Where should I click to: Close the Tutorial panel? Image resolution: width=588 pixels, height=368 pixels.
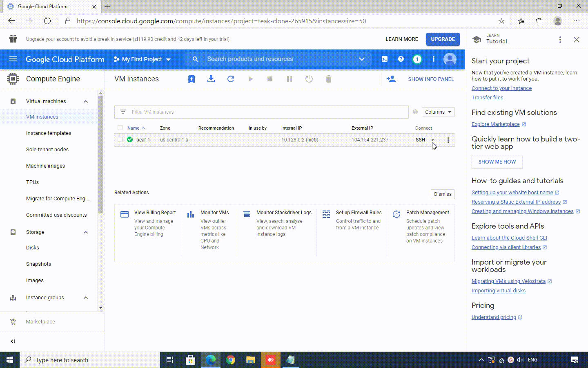pyautogui.click(x=577, y=39)
